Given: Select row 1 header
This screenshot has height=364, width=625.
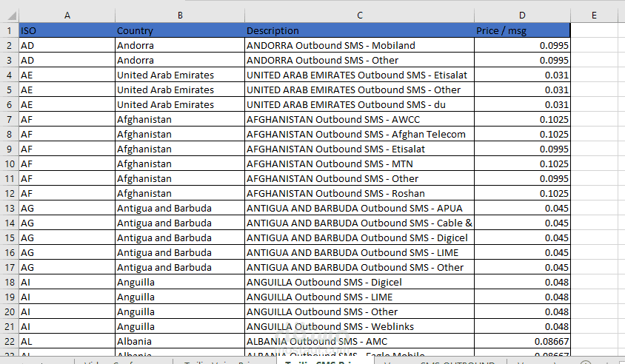Looking at the screenshot, I should pos(9,30).
